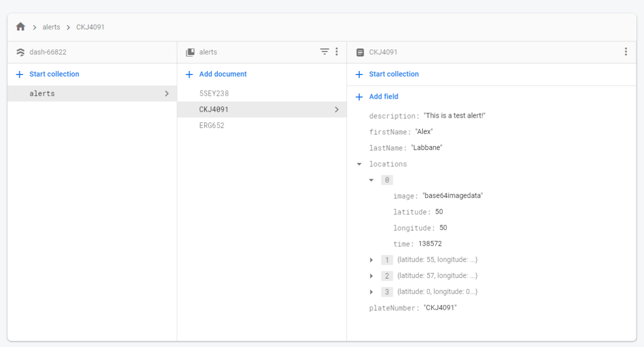Screen dimensions: 644x347
Task: Click Start collection under dash-66822
Action: 54,74
